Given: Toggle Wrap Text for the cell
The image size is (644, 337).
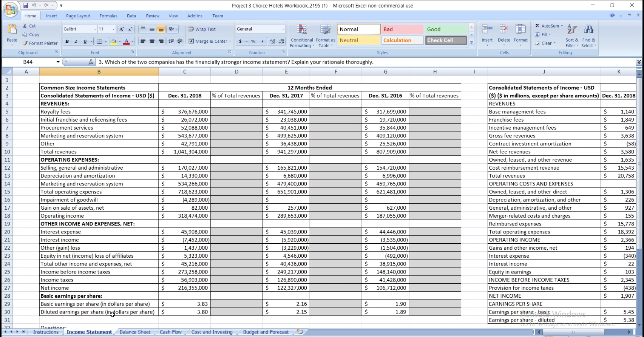Looking at the screenshot, I should click(202, 29).
